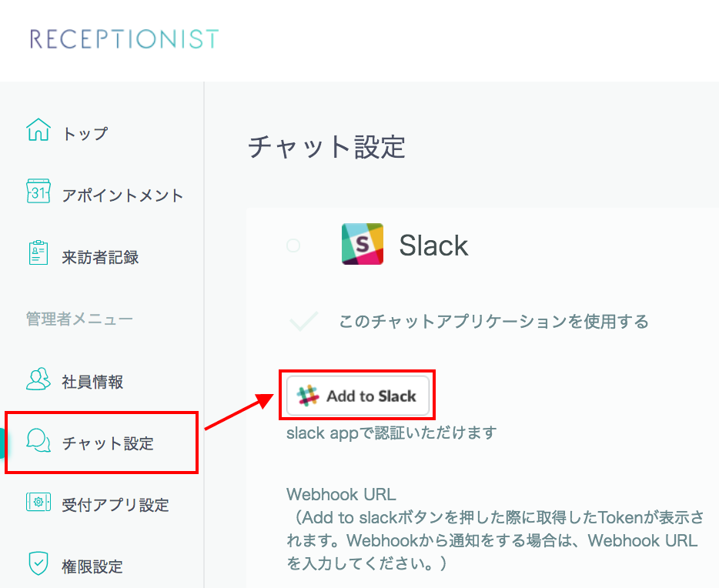Open the トップ menu item

[85, 133]
